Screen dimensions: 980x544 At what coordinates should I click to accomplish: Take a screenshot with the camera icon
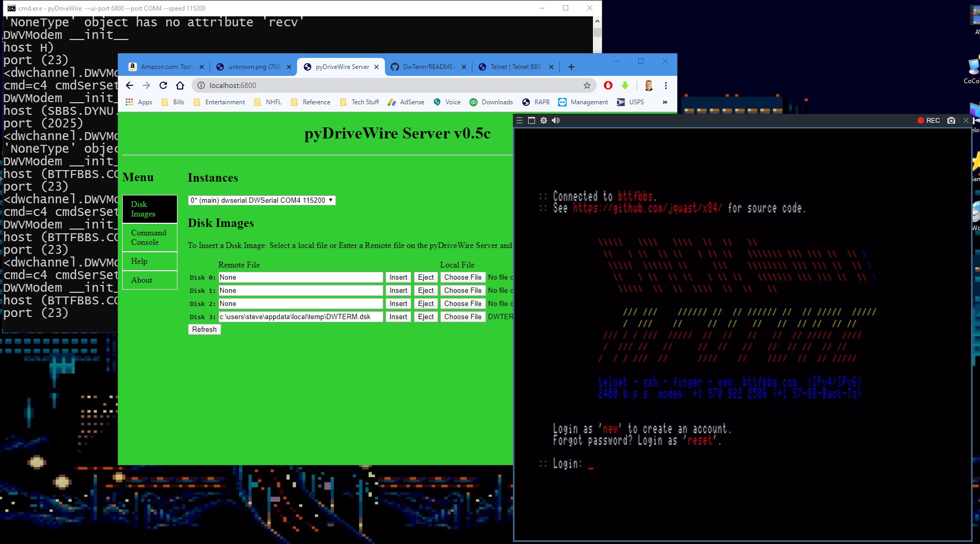coord(951,121)
